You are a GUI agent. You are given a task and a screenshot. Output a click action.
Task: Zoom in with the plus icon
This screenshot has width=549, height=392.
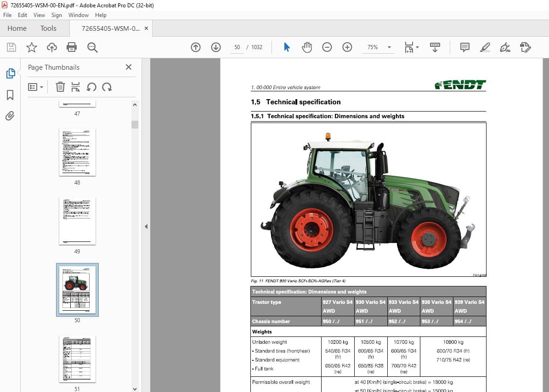pos(347,47)
